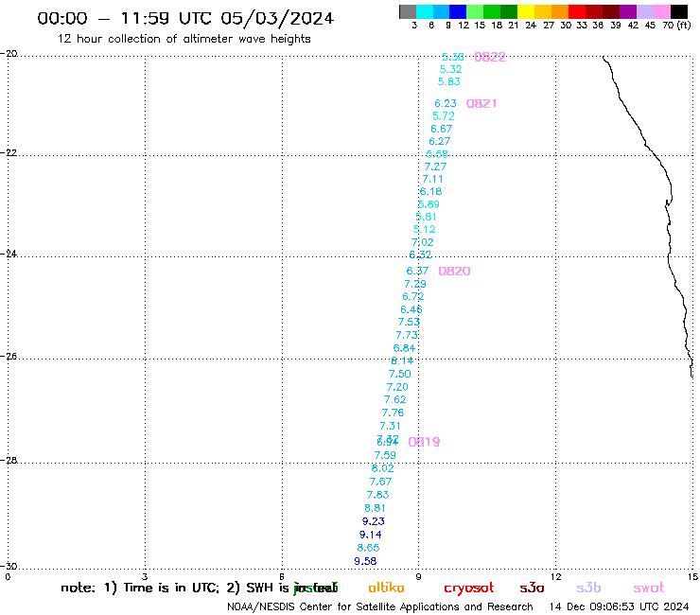Click wave height value 7.83
Image resolution: width=700 pixels, height=615 pixels.
click(377, 495)
